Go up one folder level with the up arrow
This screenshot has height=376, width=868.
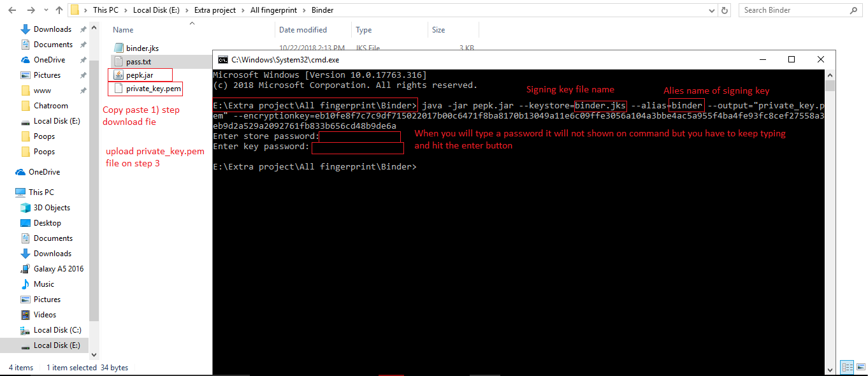click(x=59, y=10)
